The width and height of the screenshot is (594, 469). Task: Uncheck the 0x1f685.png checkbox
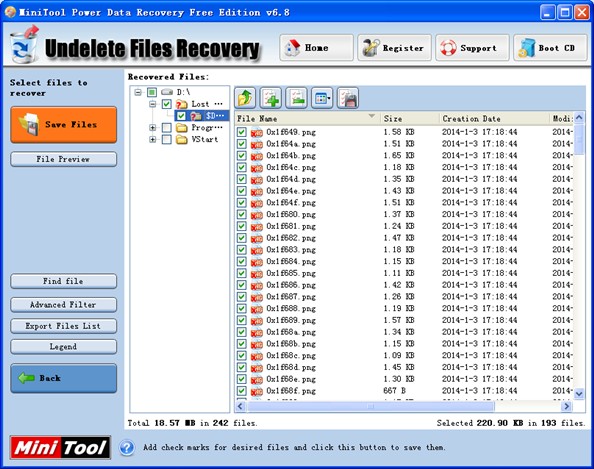coord(242,273)
